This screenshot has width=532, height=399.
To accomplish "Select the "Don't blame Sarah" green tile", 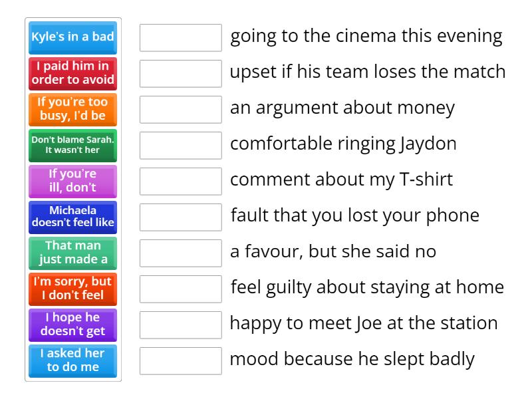I will pos(73,145).
